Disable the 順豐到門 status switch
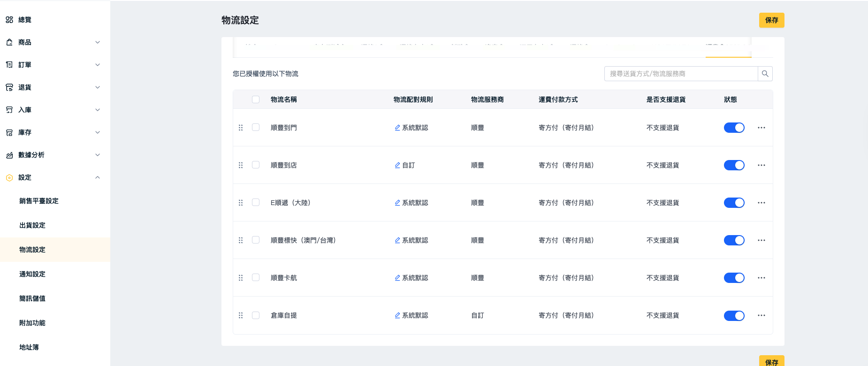The width and height of the screenshot is (868, 366). click(x=734, y=128)
